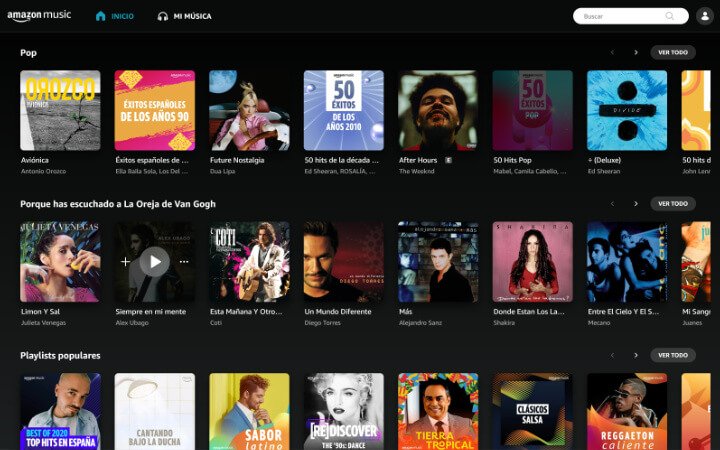Open the After Hours album cover
The height and width of the screenshot is (450, 720).
(x=438, y=110)
